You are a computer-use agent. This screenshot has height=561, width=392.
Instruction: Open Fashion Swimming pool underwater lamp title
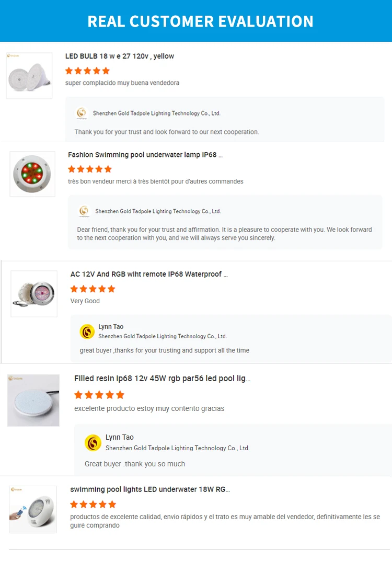point(145,155)
